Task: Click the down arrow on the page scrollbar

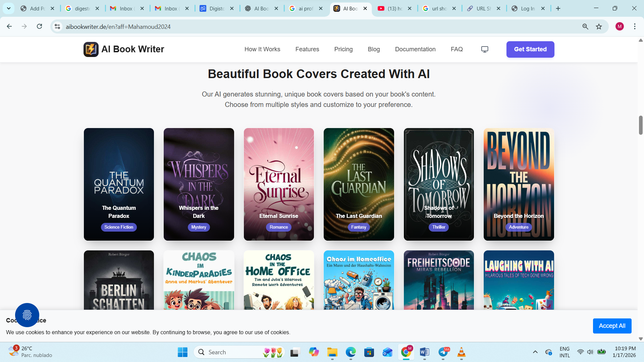Action: 641,338
